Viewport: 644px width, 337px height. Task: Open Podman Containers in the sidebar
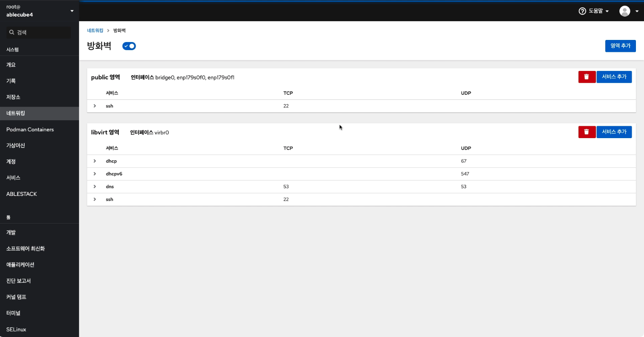pos(40,129)
